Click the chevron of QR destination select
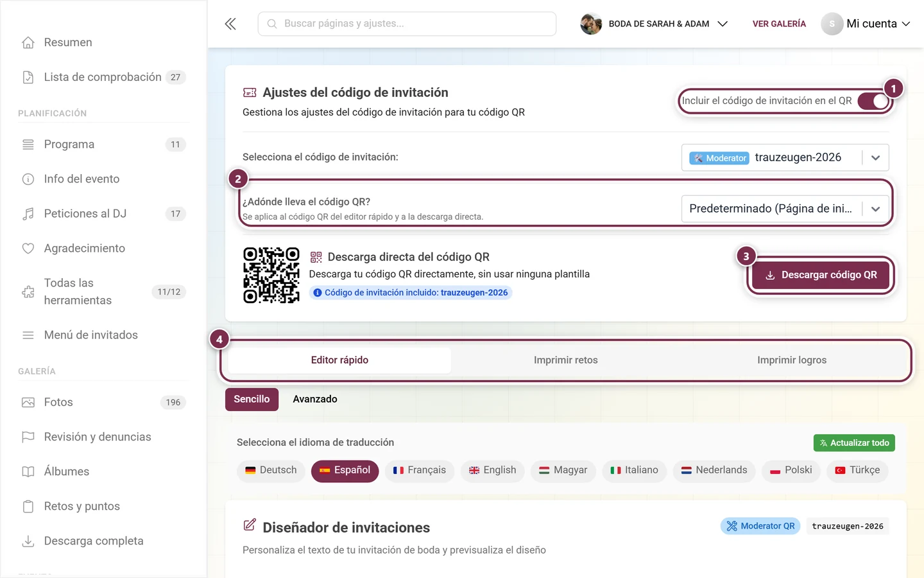The width and height of the screenshot is (924, 578). [875, 209]
